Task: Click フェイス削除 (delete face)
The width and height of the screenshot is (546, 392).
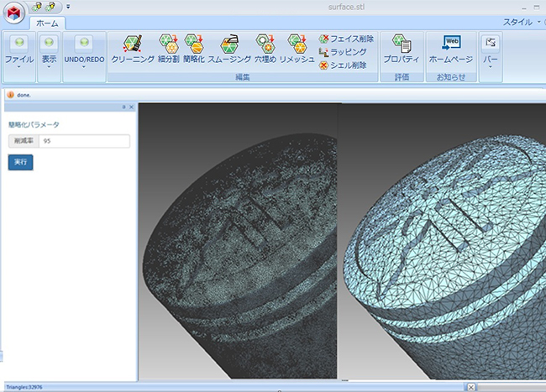Action: pos(346,39)
